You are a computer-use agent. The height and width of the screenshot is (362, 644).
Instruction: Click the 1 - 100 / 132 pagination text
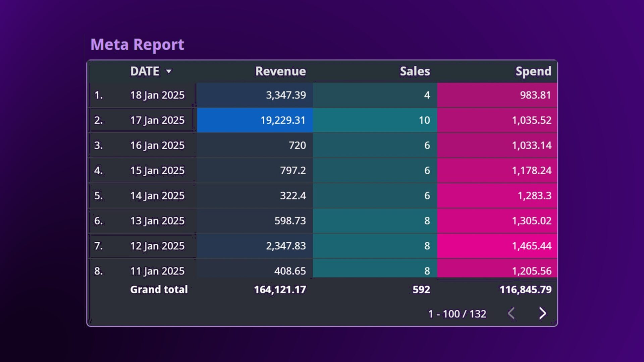point(457,314)
